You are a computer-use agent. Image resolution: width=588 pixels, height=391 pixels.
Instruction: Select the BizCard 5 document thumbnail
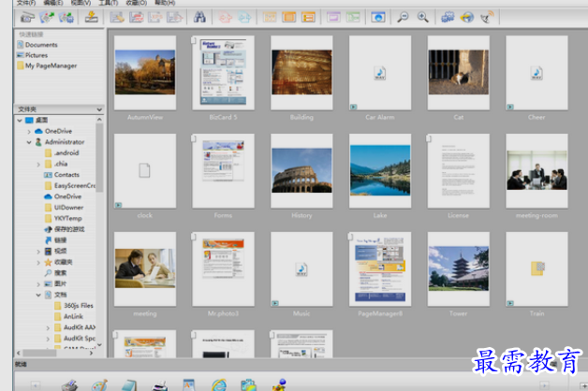pos(223,73)
